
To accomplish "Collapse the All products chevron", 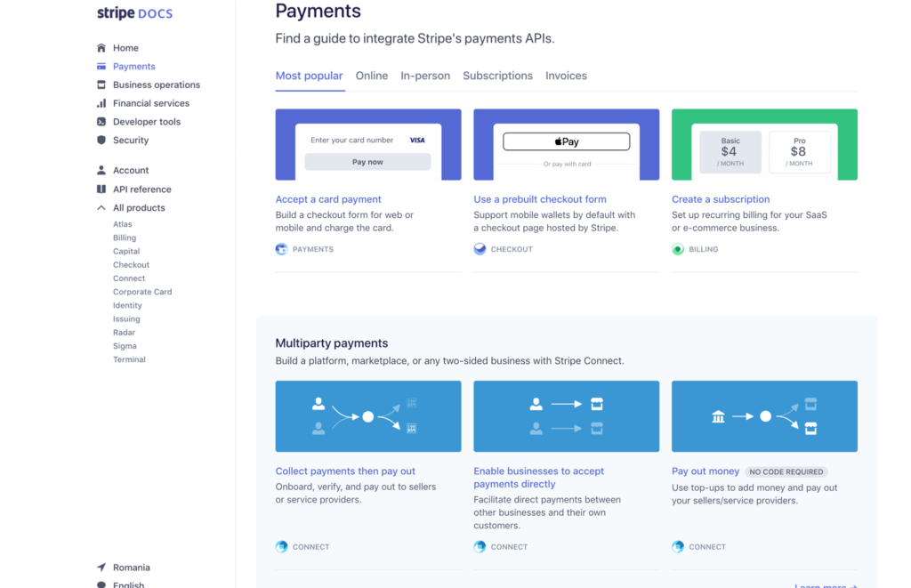I will click(x=101, y=207).
